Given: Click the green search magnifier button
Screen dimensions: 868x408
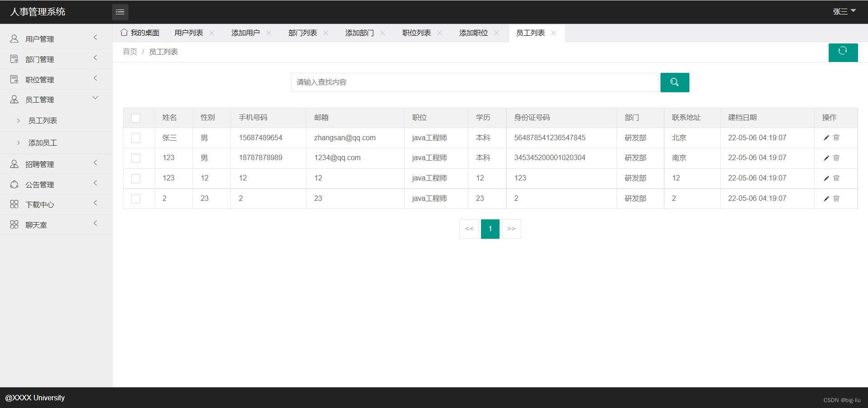Looking at the screenshot, I should (675, 82).
